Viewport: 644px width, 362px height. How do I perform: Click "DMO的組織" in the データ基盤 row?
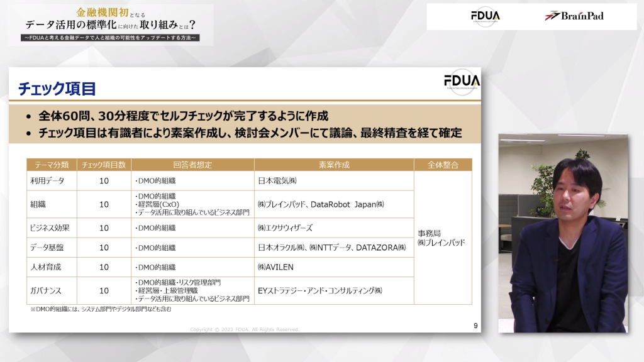tap(157, 248)
